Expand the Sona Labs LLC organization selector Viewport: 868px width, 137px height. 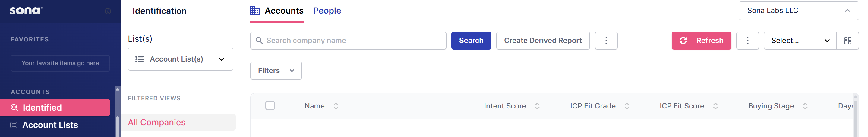pos(798,11)
